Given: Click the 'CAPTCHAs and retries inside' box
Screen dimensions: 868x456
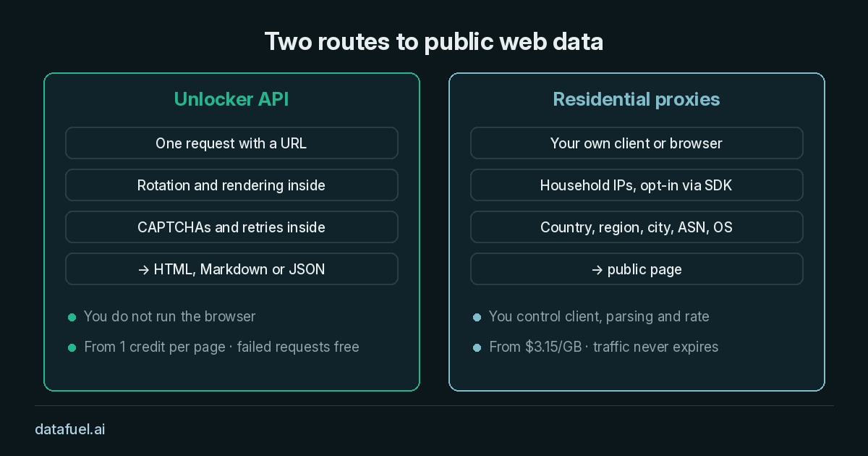Looking at the screenshot, I should point(231,227).
